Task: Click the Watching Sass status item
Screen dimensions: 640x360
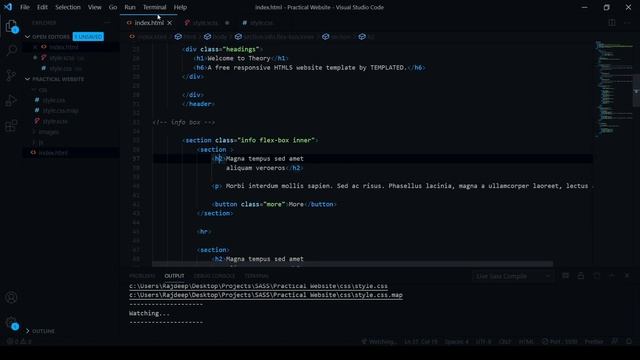Action: point(378,342)
